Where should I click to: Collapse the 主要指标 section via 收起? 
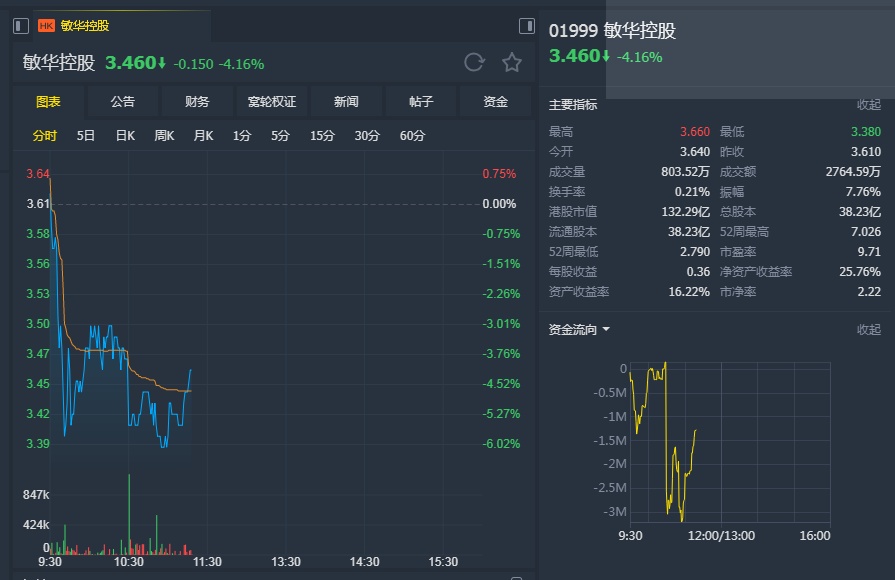[868, 105]
